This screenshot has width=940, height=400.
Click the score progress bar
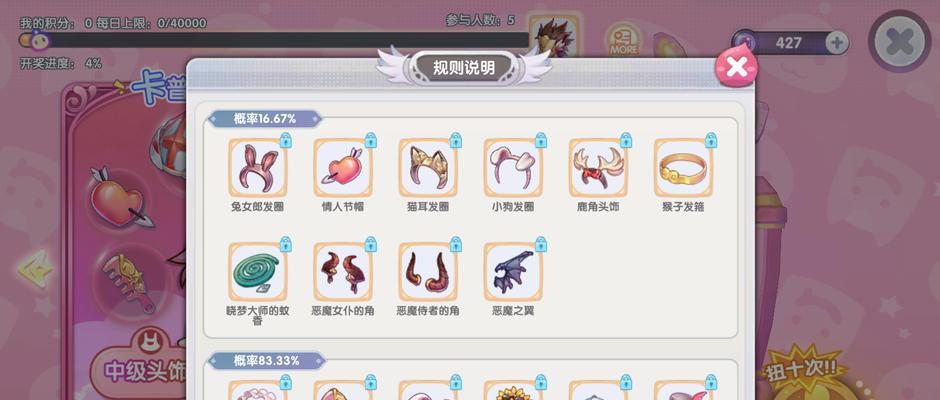(274, 40)
